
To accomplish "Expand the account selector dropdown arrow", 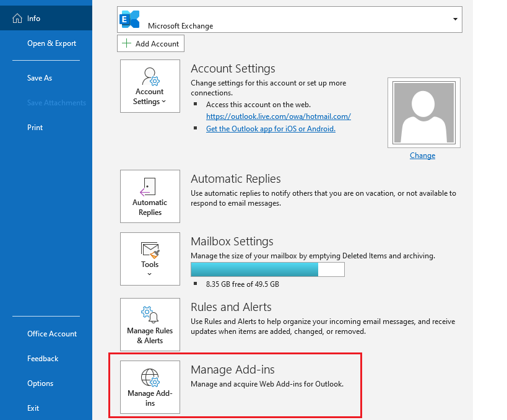I will [454, 19].
